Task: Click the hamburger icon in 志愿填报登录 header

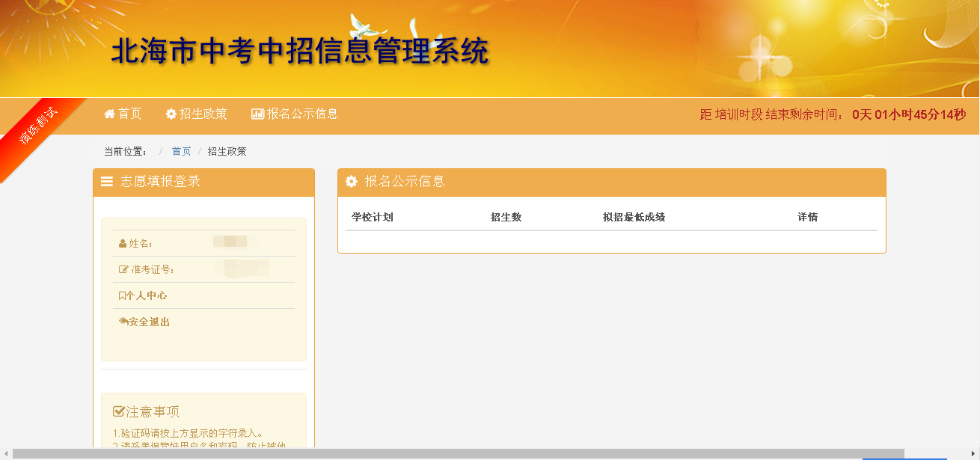Action: point(107,182)
